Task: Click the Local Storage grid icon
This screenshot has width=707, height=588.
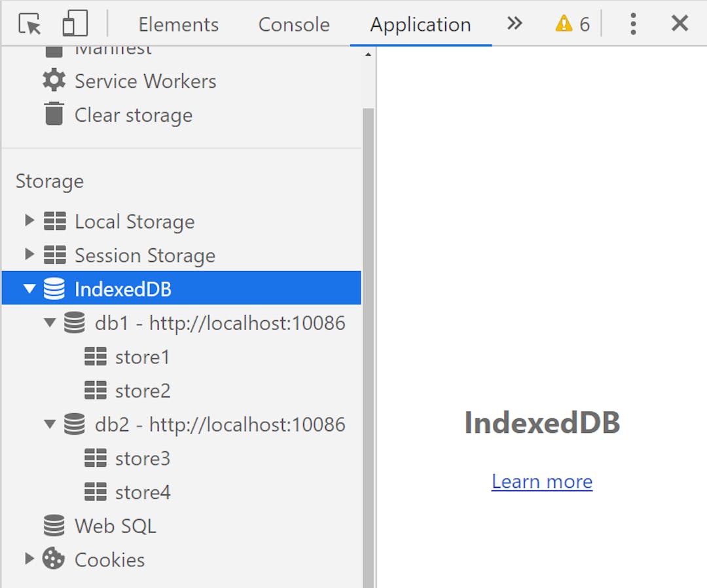Action: [55, 221]
